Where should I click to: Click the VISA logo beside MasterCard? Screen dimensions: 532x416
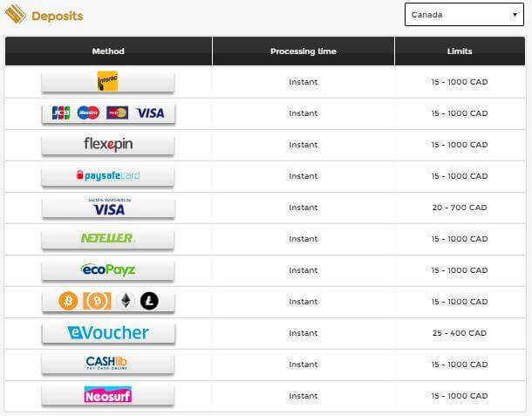[150, 113]
